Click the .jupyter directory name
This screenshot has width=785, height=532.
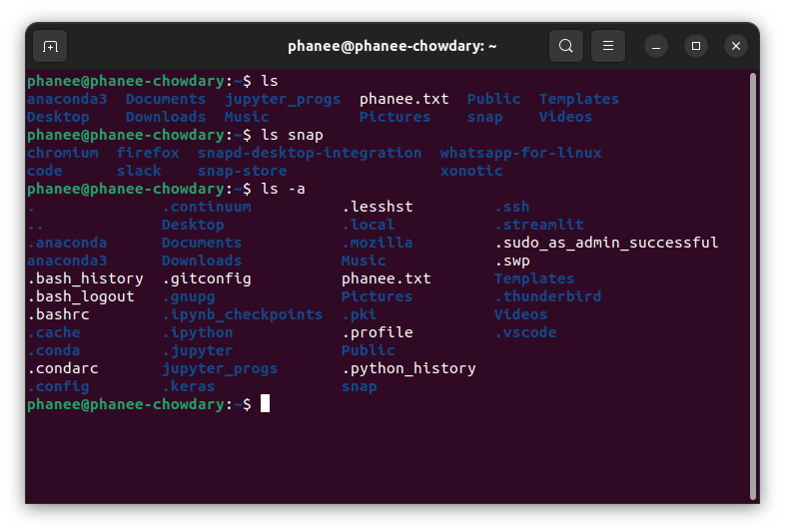click(198, 350)
